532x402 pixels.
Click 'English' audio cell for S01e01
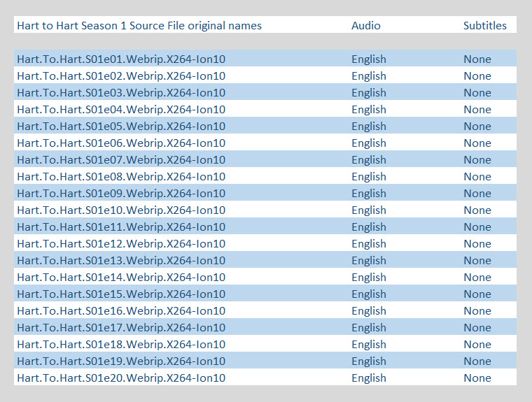pyautogui.click(x=369, y=59)
